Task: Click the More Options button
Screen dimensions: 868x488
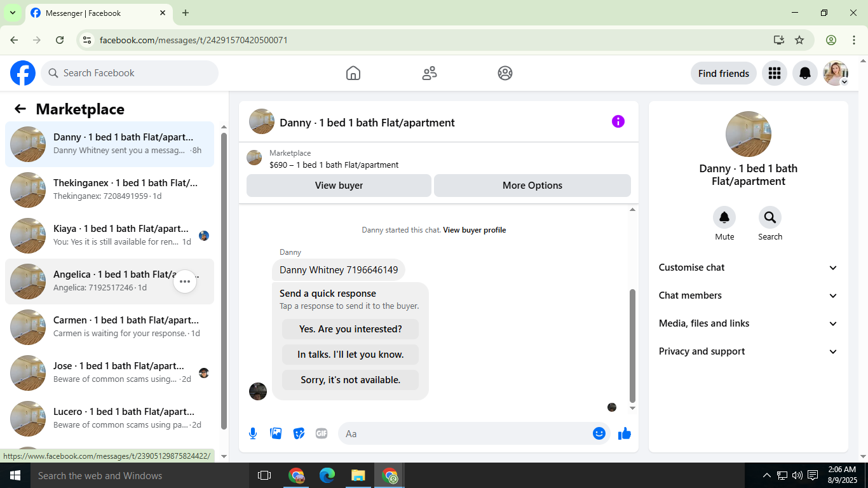Action: click(532, 186)
